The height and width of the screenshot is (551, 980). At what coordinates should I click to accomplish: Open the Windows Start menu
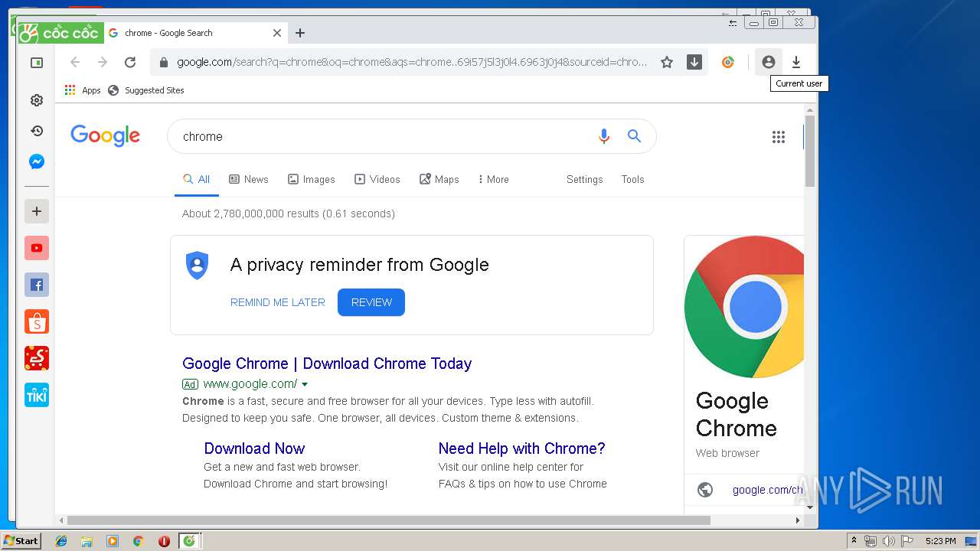click(x=21, y=541)
